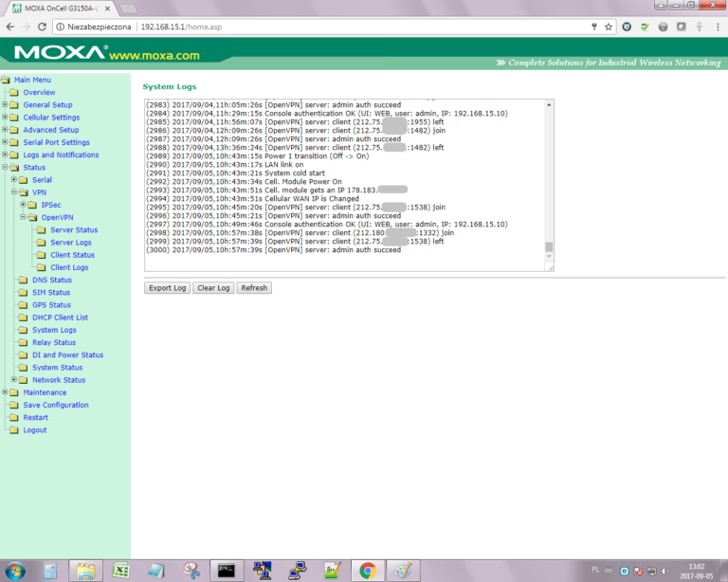728x582 pixels.
Task: Click the browser back arrow
Action: tap(10, 27)
